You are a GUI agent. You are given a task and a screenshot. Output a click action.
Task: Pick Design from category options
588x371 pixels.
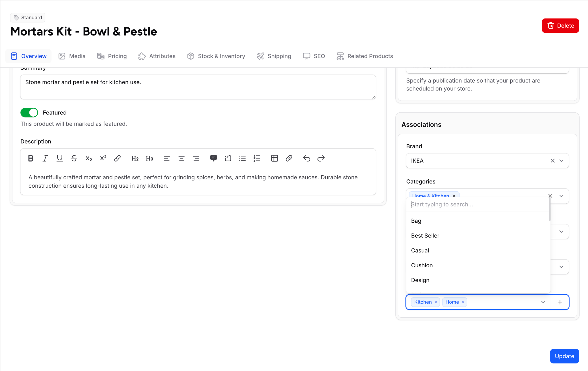pos(478,280)
